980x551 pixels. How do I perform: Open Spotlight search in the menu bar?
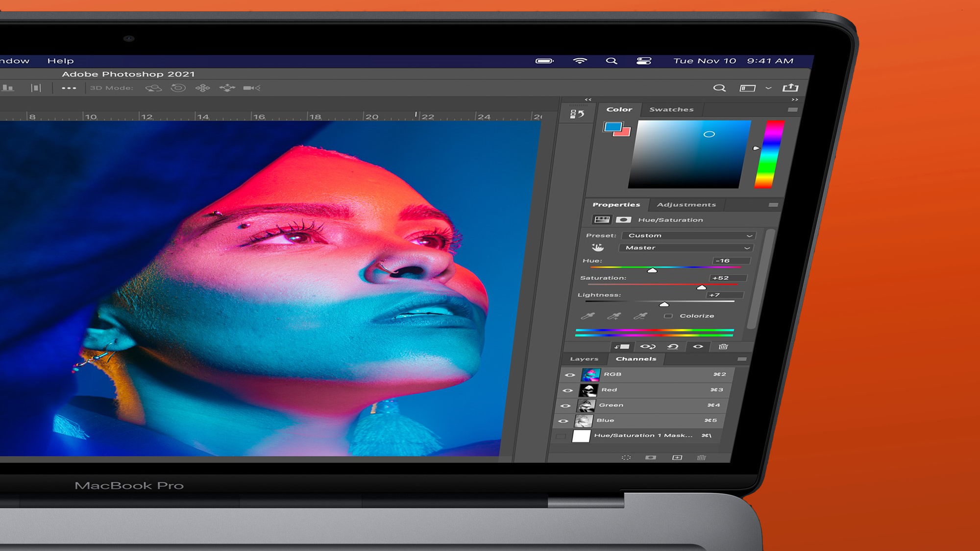[x=611, y=61]
